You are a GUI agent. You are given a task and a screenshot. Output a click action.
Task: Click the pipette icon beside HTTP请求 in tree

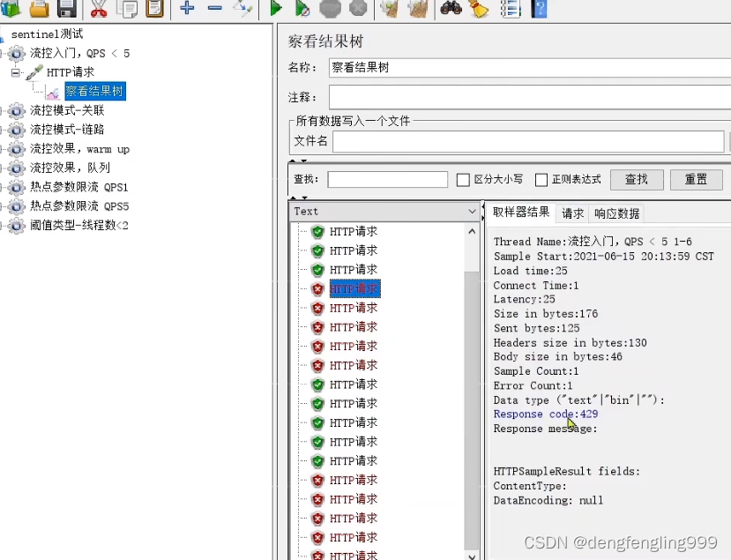point(34,72)
